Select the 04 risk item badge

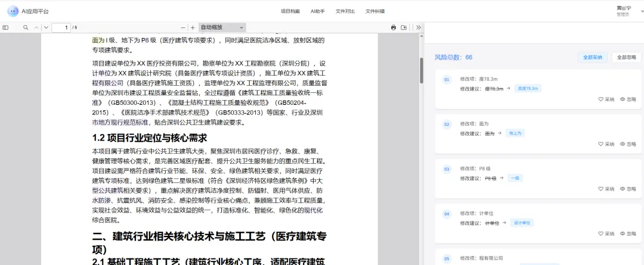[447, 214]
